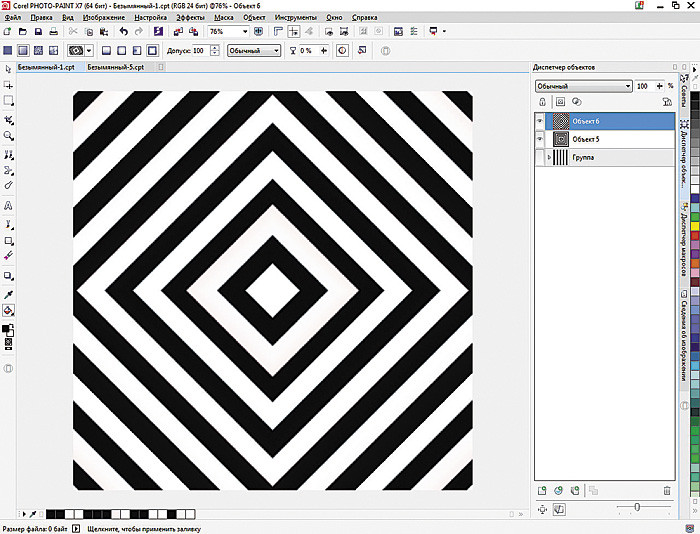
Task: Select the Drop Shadow tool
Action: click(x=8, y=275)
